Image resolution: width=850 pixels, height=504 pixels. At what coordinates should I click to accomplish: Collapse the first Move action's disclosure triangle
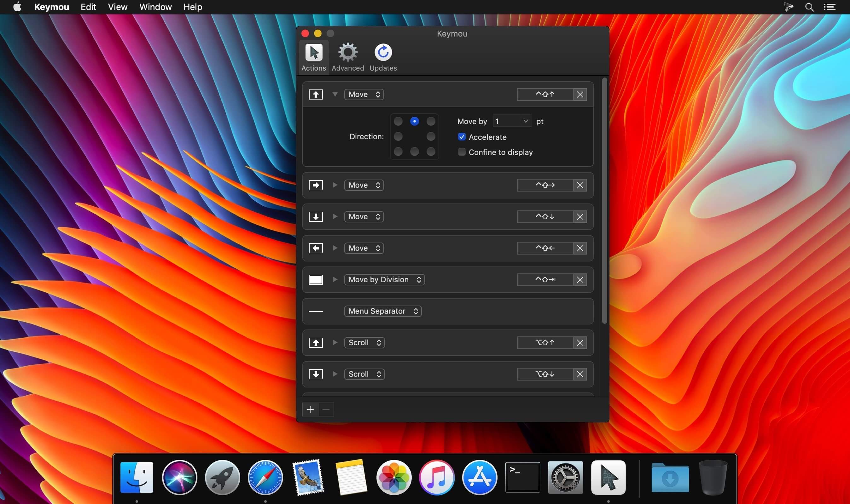[x=335, y=94]
